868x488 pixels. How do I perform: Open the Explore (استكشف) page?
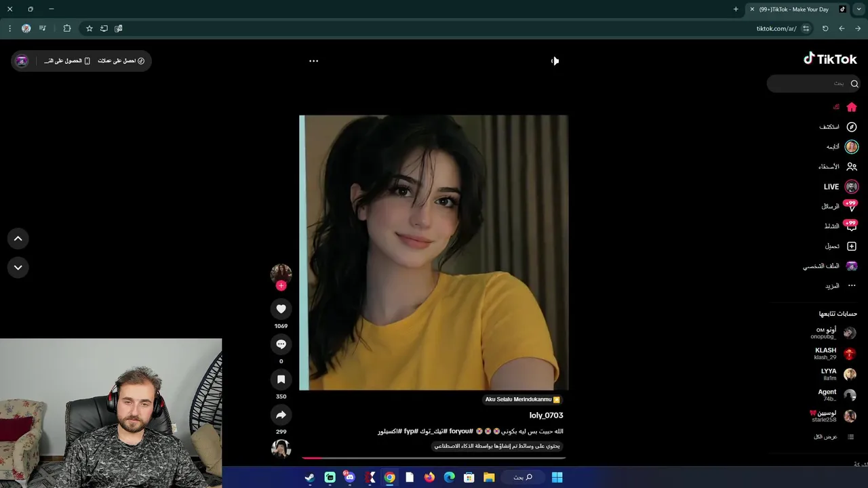click(x=838, y=127)
